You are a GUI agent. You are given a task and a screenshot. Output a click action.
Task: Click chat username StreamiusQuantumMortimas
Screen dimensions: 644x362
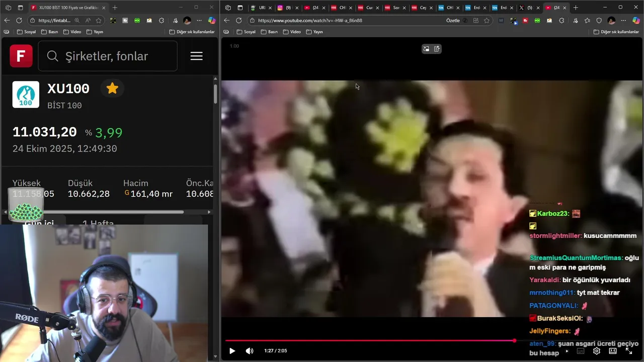(x=576, y=258)
